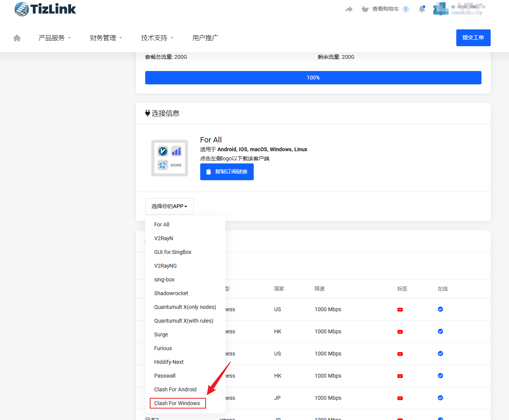Viewport: 509px width, 420px height.
Task: Click 1000 Mbps in the JP row
Action: pyautogui.click(x=328, y=398)
